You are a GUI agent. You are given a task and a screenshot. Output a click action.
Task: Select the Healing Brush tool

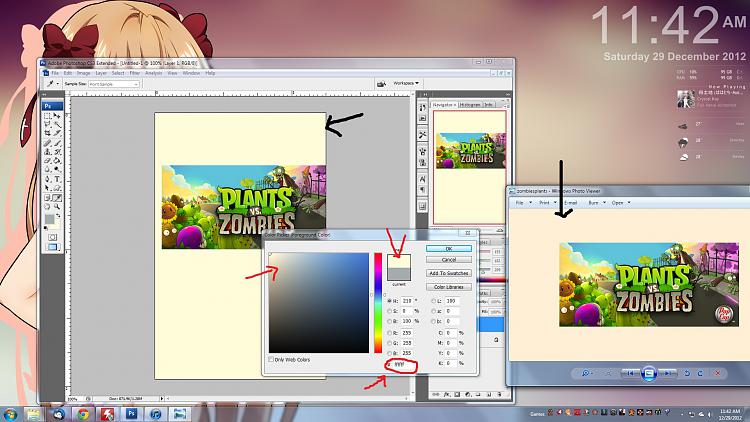47,143
